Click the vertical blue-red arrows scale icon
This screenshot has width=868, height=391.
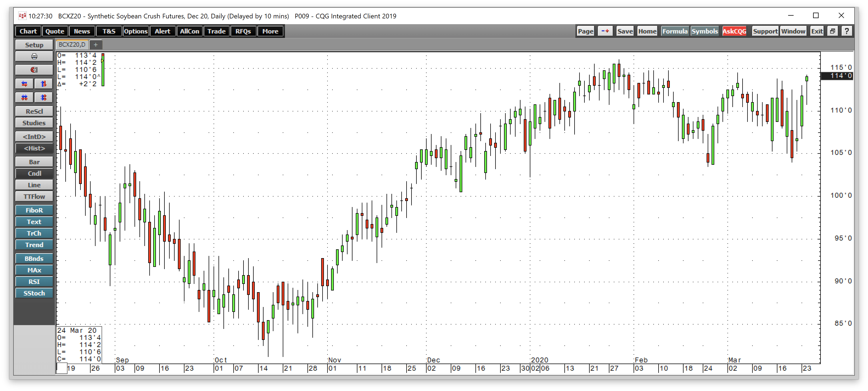43,83
